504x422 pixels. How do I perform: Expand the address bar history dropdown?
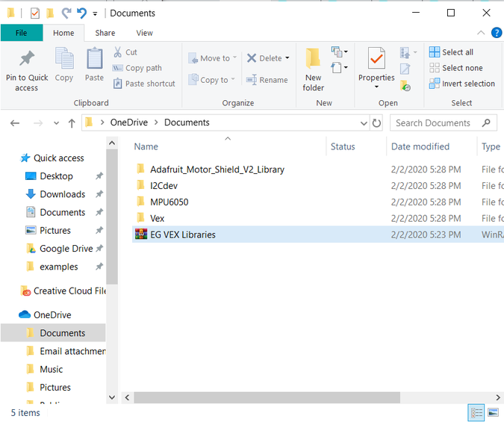[x=364, y=123]
